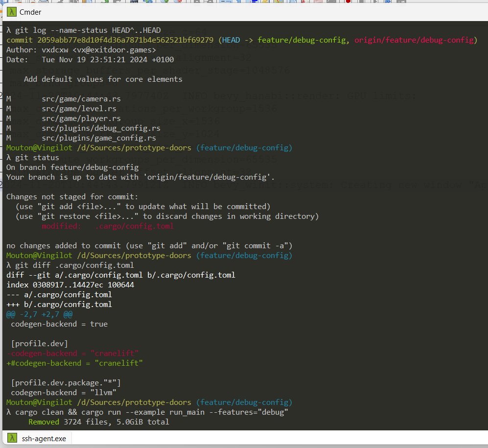Click the commit hash 2059abb77e8d10f4d36a7871b4e562521bf69279
Viewport: 488px width, 448px height.
(x=125, y=40)
